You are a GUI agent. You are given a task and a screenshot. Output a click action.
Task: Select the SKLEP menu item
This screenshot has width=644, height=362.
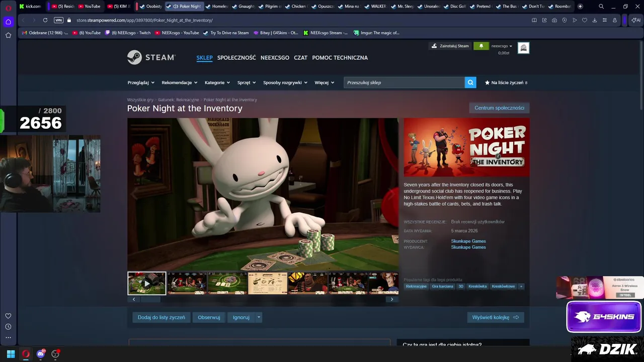click(x=204, y=57)
